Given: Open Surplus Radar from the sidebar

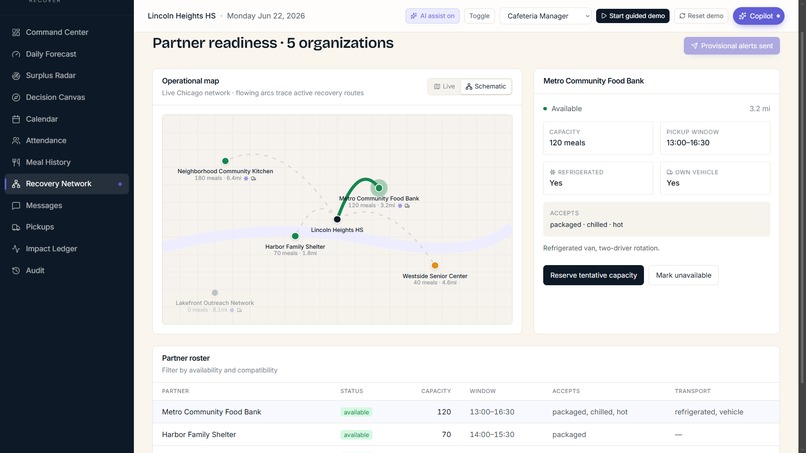Looking at the screenshot, I should point(67,76).
